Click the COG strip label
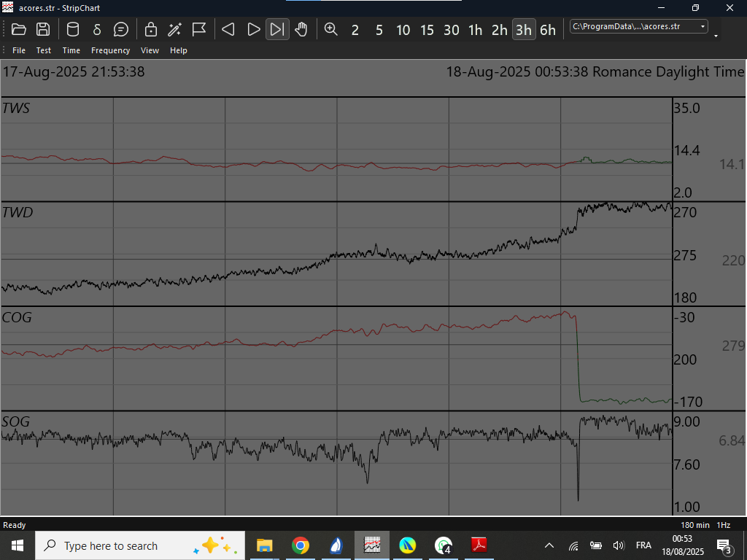747x560 pixels. click(17, 317)
